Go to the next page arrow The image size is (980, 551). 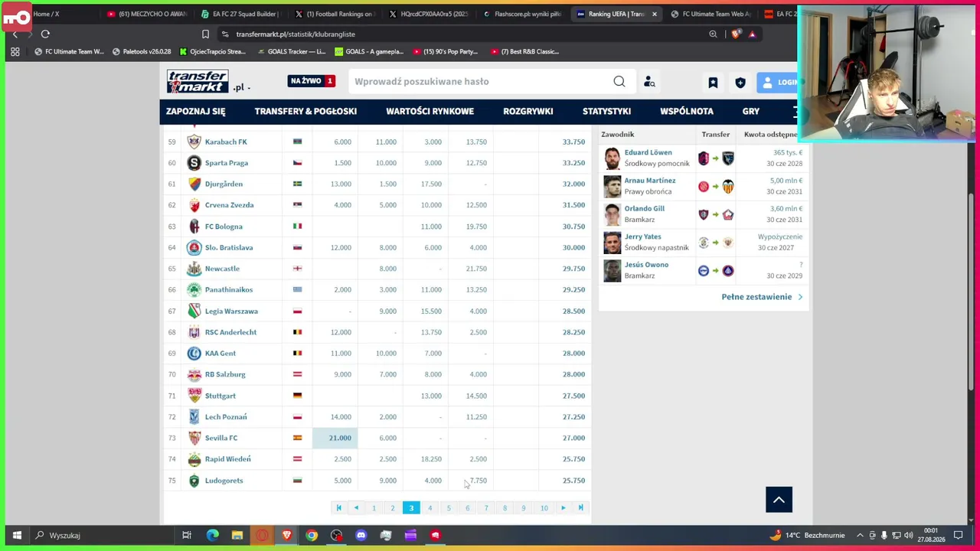[x=563, y=508]
